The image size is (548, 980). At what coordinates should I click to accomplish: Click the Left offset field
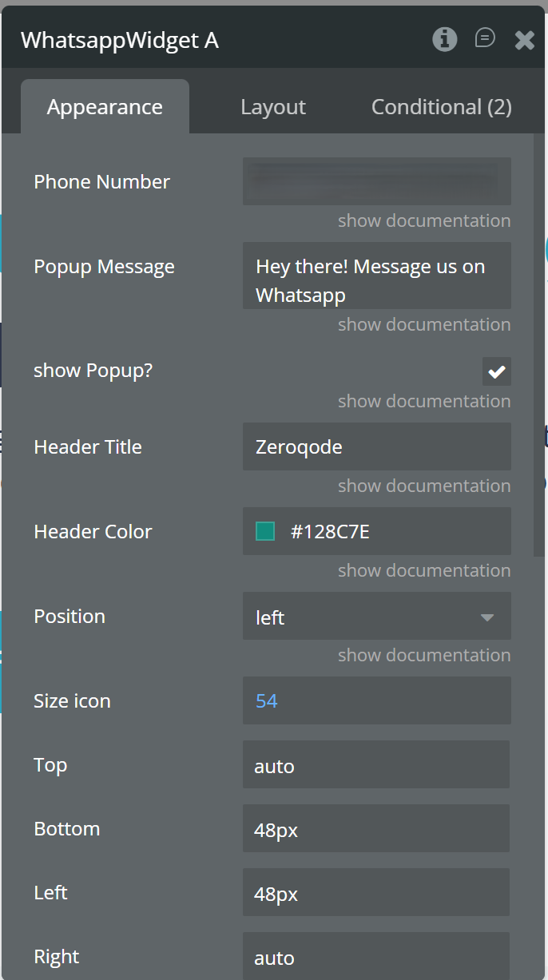pyautogui.click(x=376, y=893)
